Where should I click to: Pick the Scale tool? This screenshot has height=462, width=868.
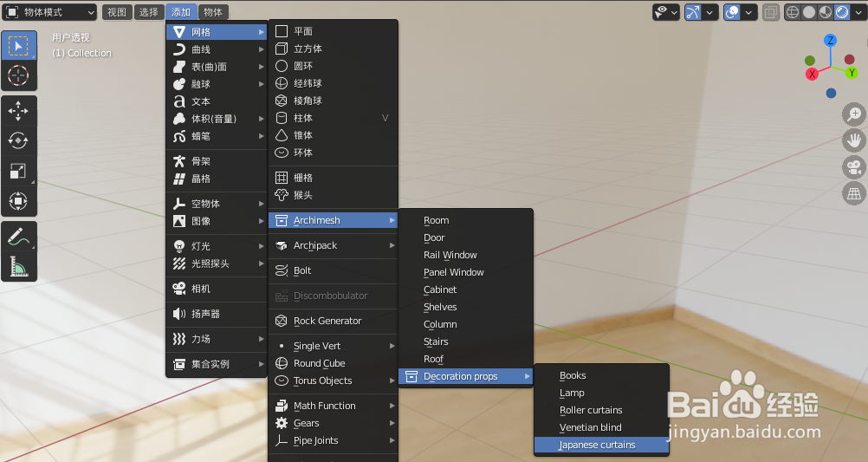click(19, 171)
